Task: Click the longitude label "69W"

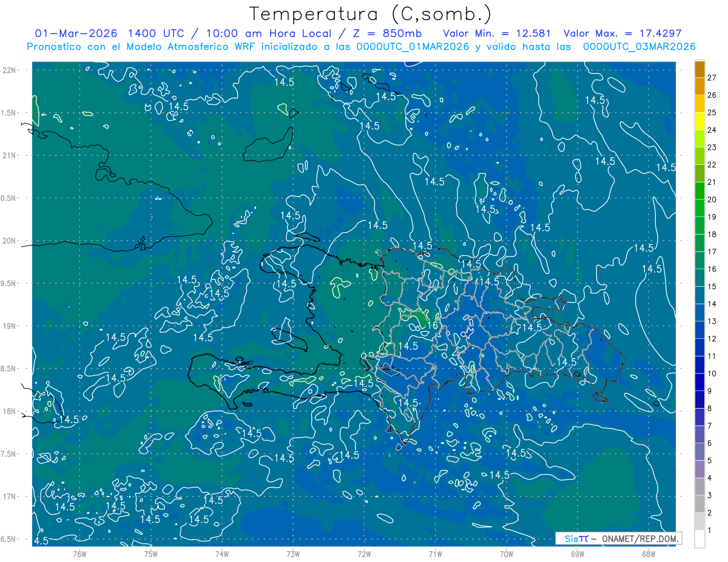Action: point(578,554)
